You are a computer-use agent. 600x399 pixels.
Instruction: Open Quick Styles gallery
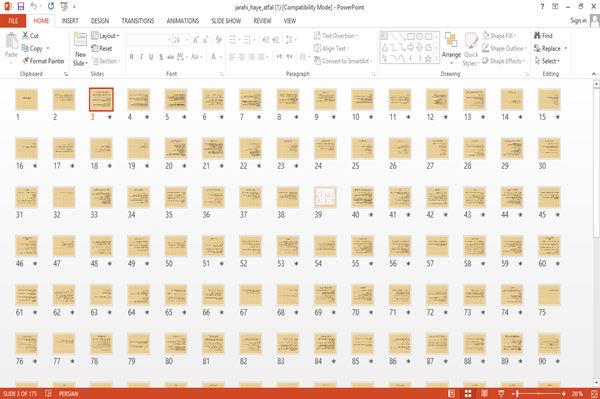pyautogui.click(x=471, y=49)
